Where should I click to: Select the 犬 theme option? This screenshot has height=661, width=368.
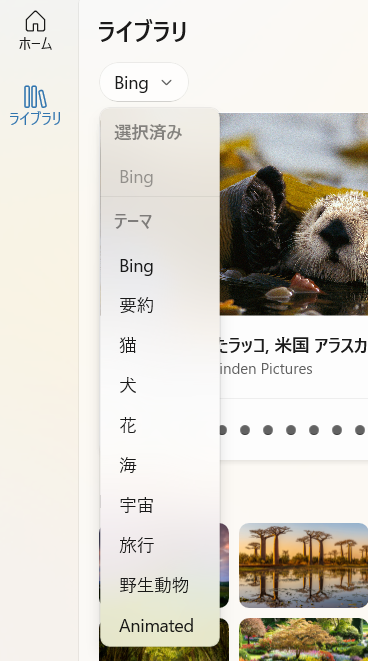pos(160,386)
